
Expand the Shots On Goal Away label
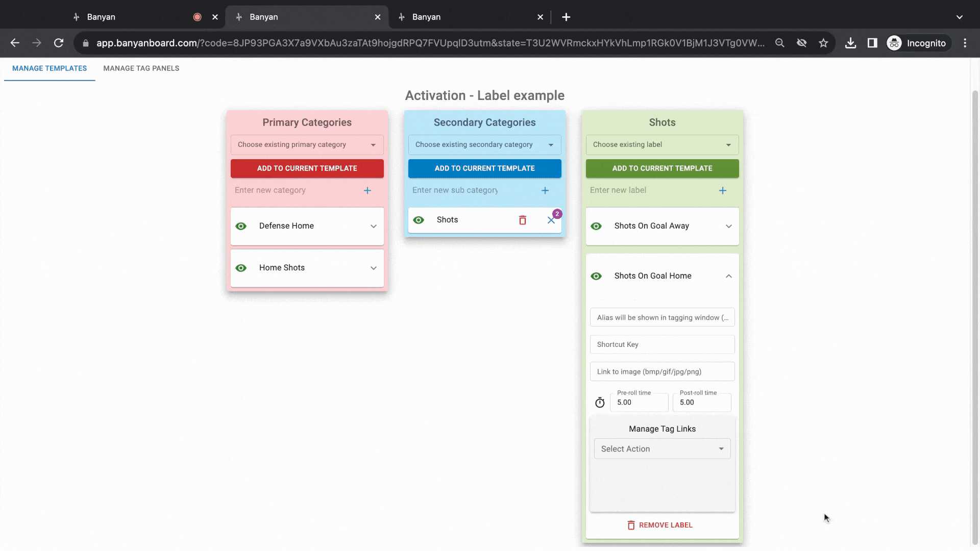pos(729,226)
